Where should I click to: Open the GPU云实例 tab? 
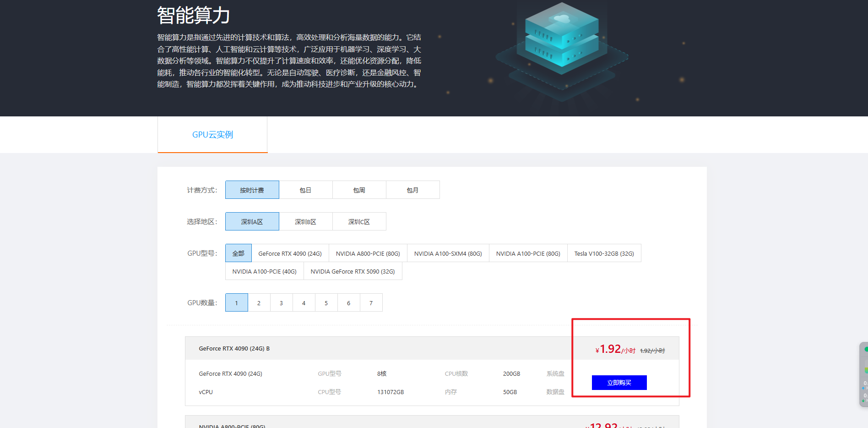tap(212, 135)
